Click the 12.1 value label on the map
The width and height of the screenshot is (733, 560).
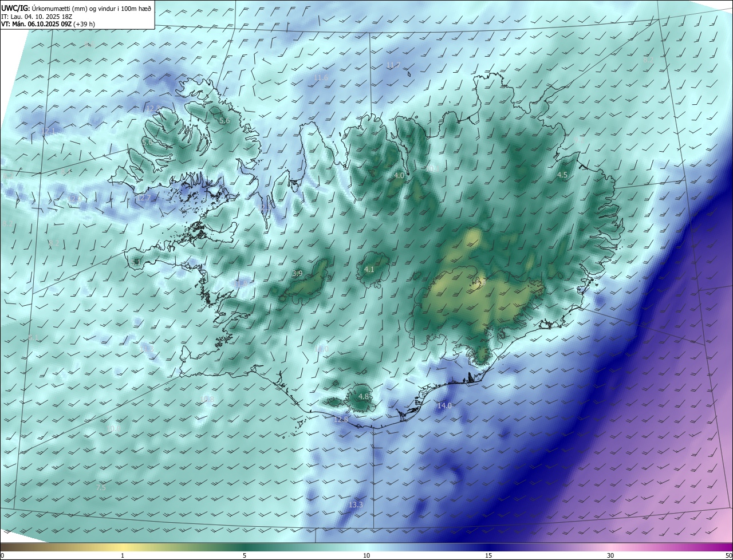pyautogui.click(x=48, y=132)
